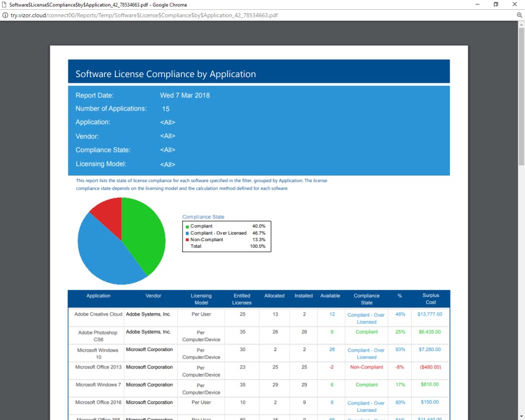Click the 'Software License Compliance by Application' title
The image size is (525, 420).
pyautogui.click(x=166, y=74)
